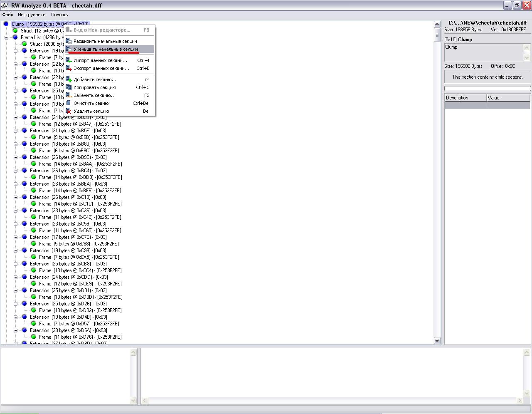
Task: Open the Помощь menu
Action: point(59,15)
